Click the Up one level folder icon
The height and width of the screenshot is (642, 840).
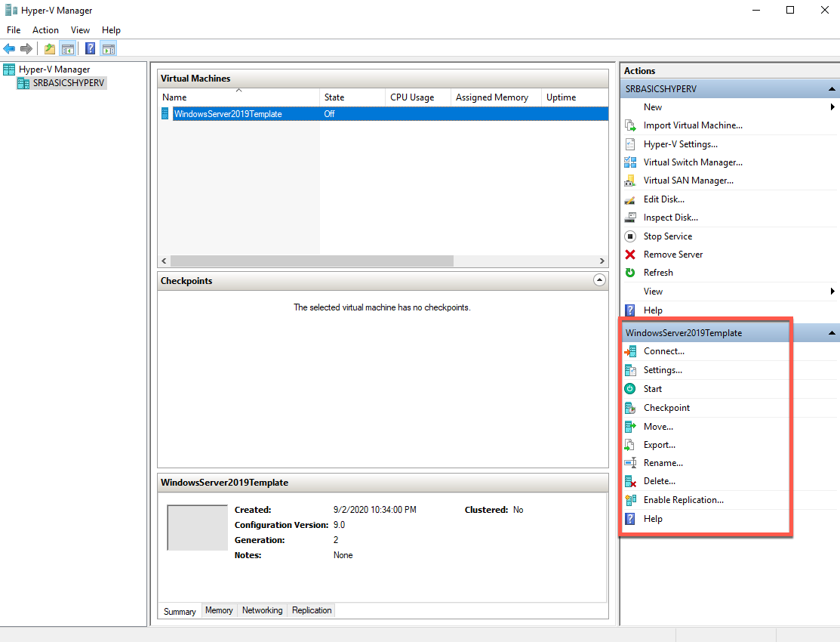pyautogui.click(x=50, y=49)
